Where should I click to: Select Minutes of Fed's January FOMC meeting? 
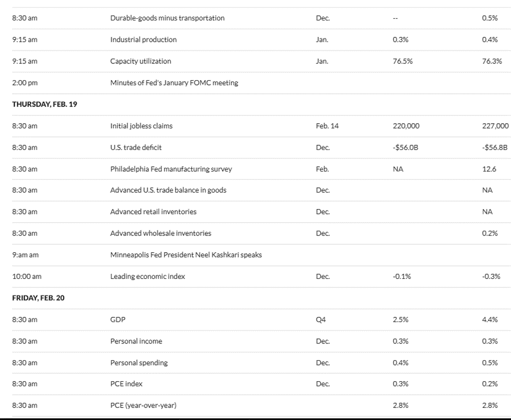174,83
